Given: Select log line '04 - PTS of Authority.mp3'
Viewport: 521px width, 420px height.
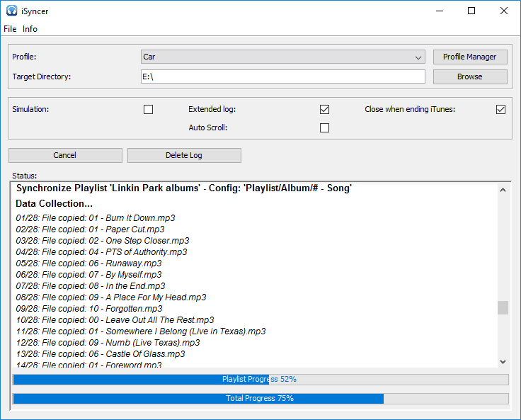Looking at the screenshot, I should pyautogui.click(x=101, y=252).
